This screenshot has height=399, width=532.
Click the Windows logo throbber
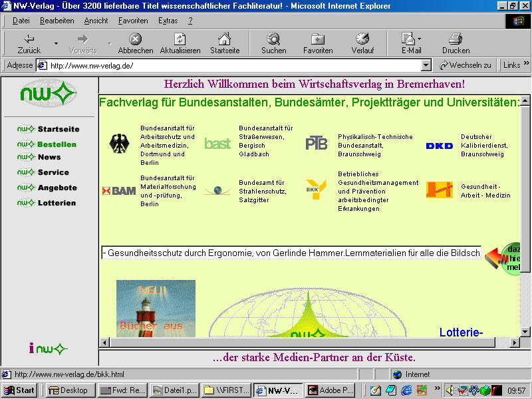[x=517, y=21]
